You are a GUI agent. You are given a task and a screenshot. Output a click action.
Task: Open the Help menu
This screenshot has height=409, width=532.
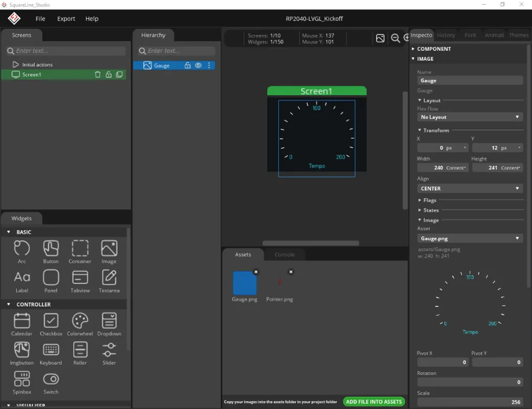coord(92,19)
